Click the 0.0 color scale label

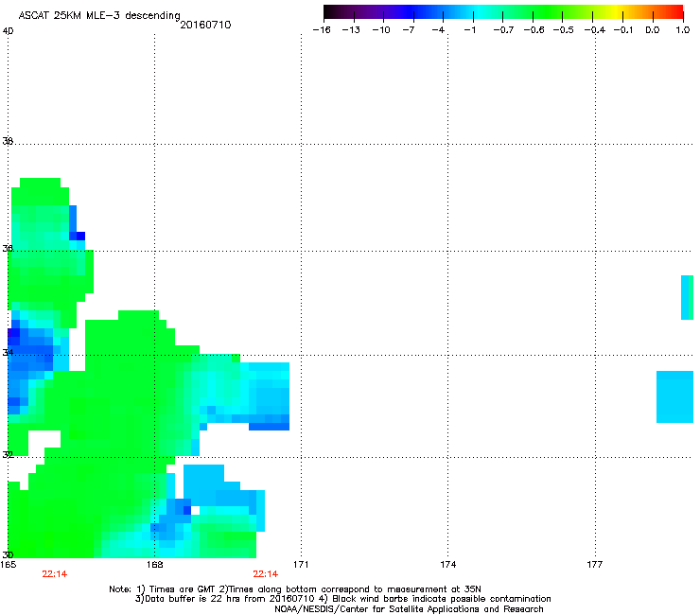(x=653, y=30)
